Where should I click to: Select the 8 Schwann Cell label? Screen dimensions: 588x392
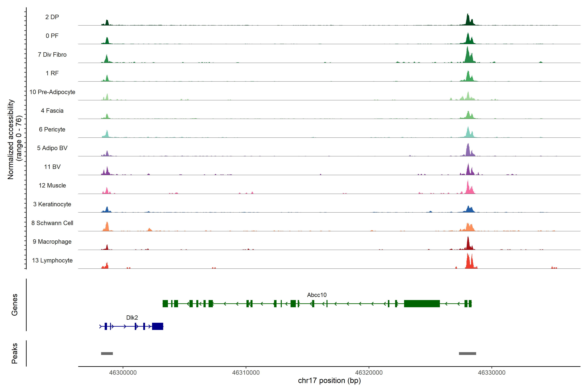tap(52, 223)
